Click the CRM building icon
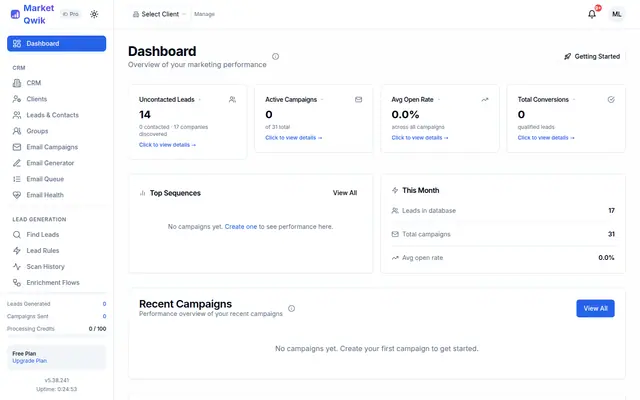Viewport: 640px width, 400px height. (17, 83)
